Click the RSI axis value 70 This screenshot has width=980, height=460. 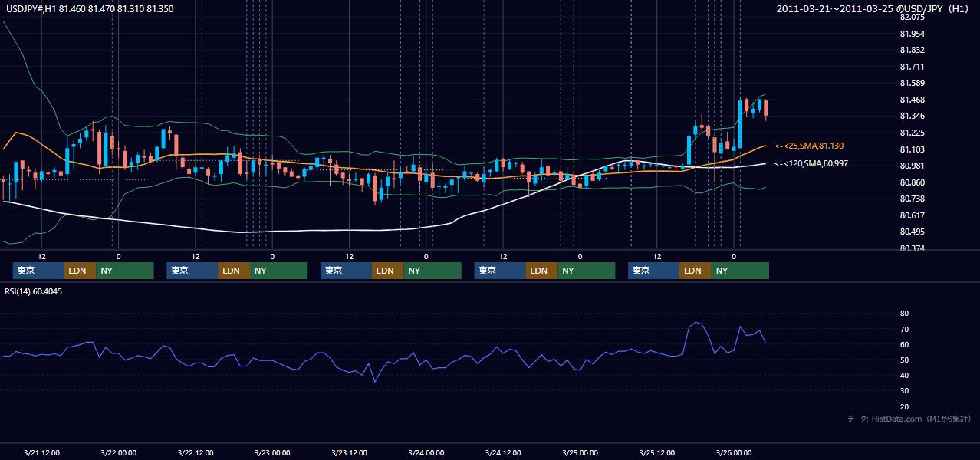pos(904,329)
